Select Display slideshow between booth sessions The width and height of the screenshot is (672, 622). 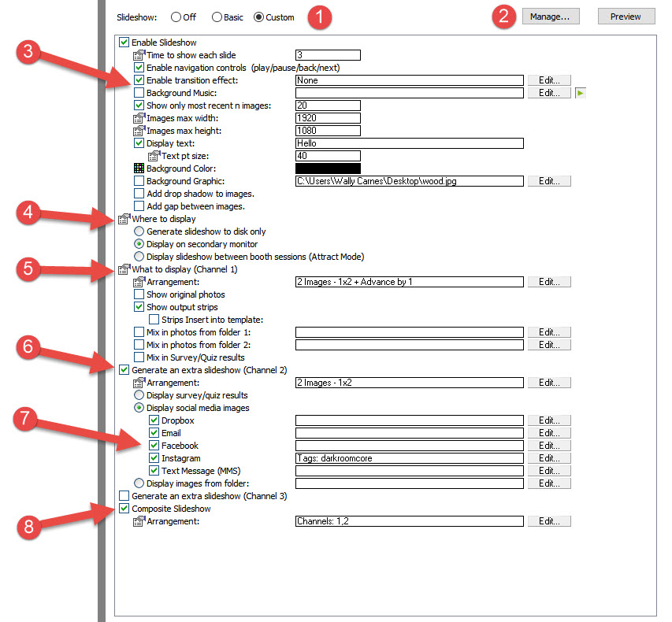139,257
